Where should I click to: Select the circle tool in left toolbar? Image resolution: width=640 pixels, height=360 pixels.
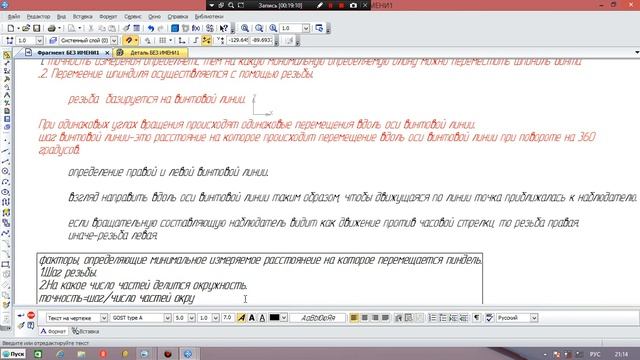(6, 171)
